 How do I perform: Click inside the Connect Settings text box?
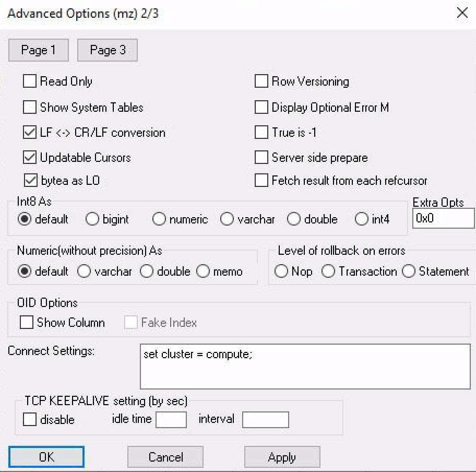tap(305, 365)
